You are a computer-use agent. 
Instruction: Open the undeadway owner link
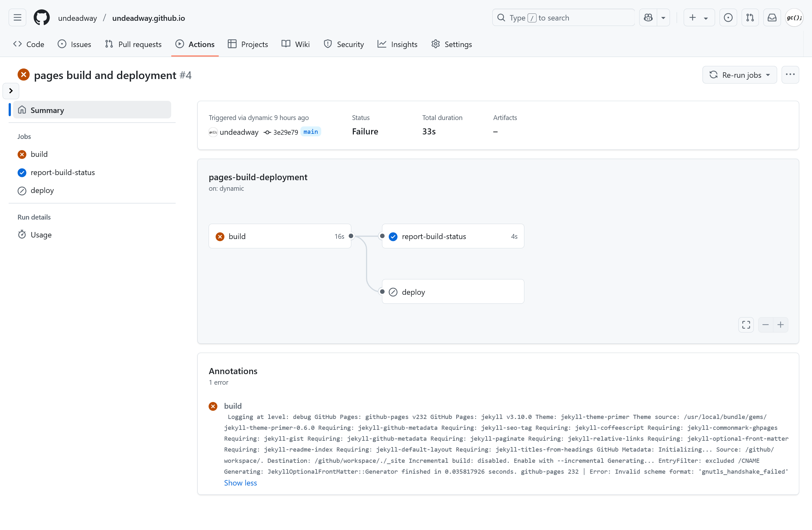(x=77, y=18)
